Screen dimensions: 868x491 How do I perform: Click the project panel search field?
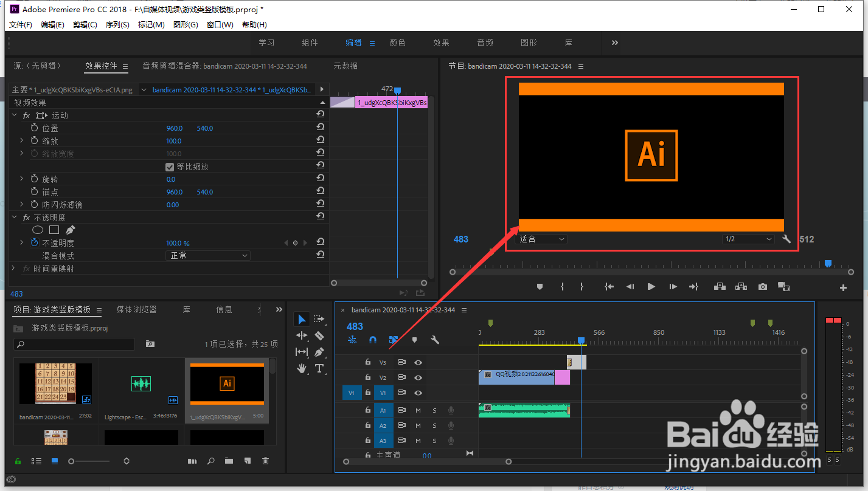point(74,344)
